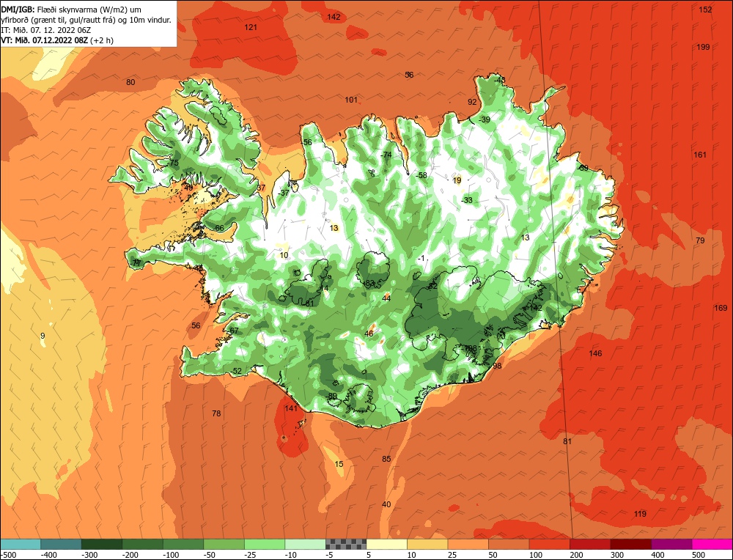Viewport: 733px width, 560px height.
Task: Click the map value 146 southeast of Iceland
Action: tap(595, 353)
